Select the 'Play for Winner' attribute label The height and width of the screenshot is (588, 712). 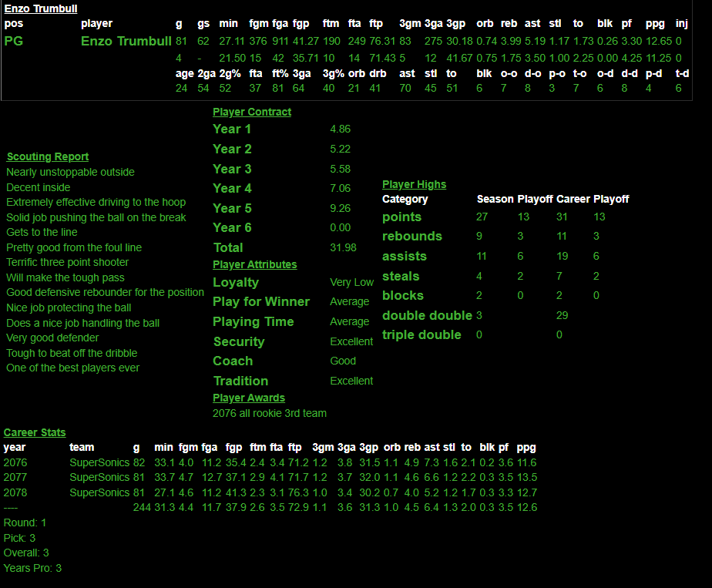point(261,301)
